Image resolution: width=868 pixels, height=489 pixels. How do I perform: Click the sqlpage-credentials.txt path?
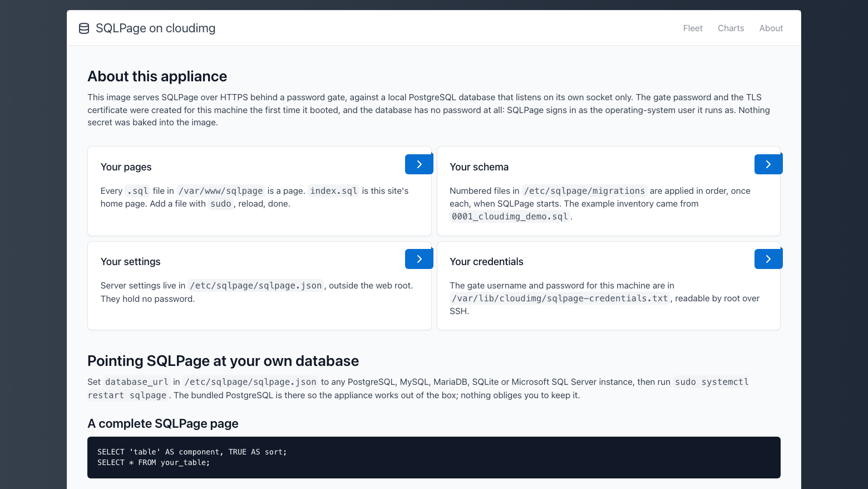560,299
